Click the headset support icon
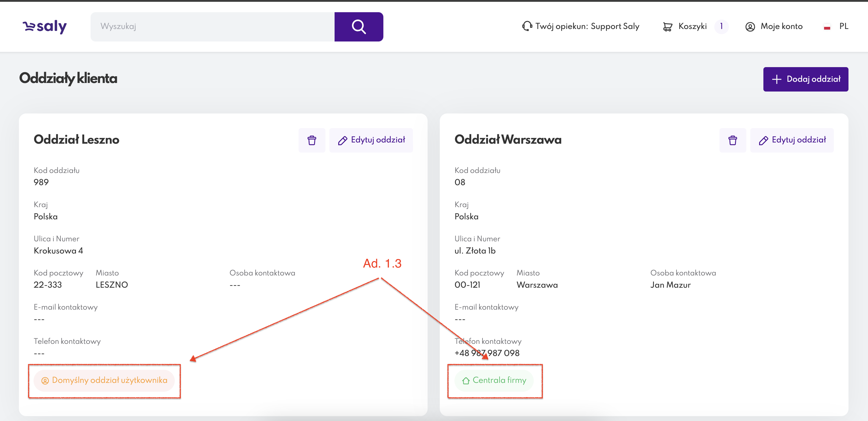The height and width of the screenshot is (421, 868). 527,26
